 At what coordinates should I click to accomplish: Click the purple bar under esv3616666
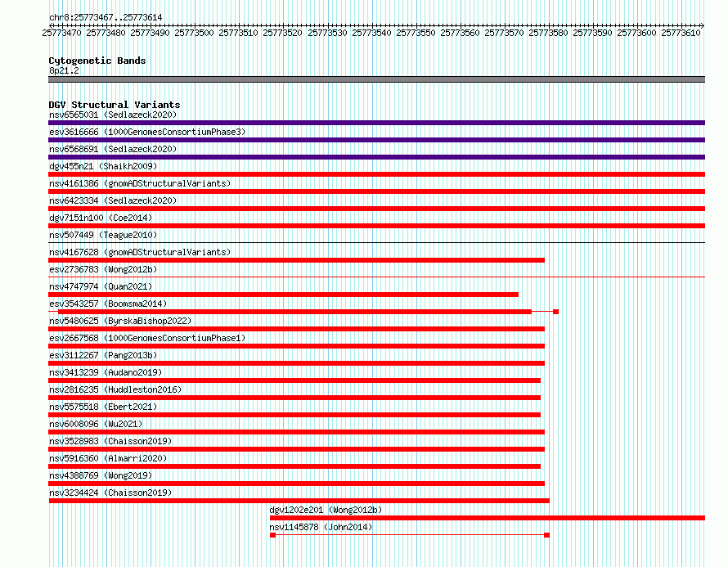click(x=376, y=140)
